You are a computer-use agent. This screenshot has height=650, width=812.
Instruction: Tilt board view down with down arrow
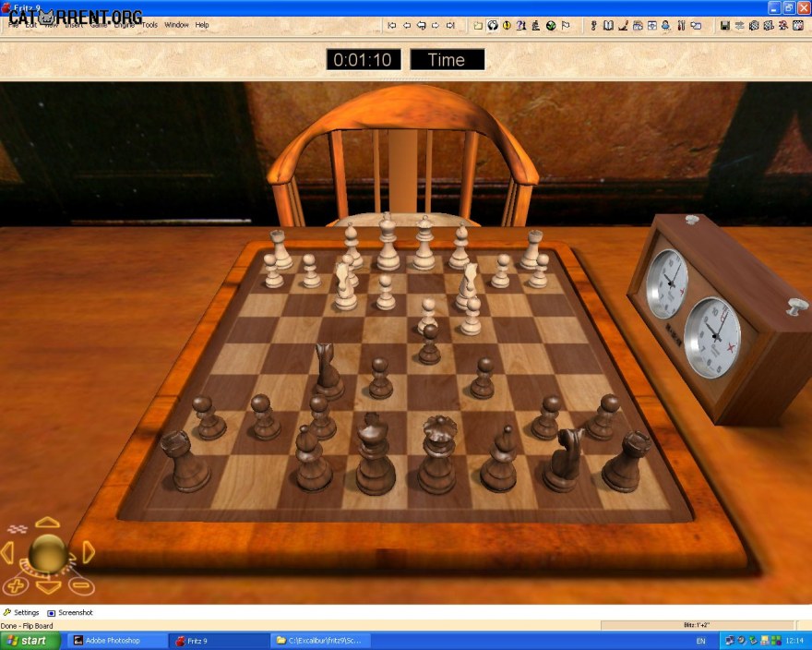[x=48, y=587]
